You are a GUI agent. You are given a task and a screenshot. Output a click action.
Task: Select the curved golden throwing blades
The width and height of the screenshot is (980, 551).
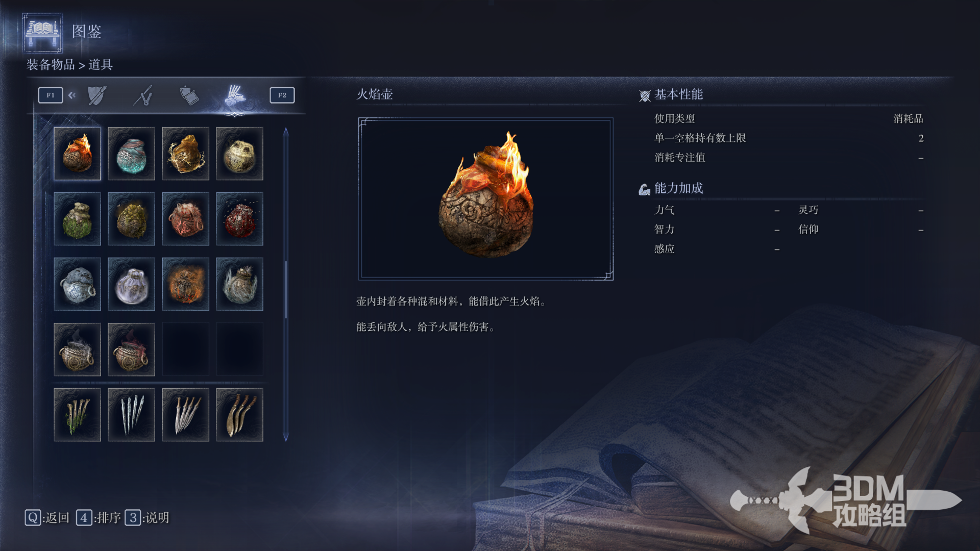pyautogui.click(x=239, y=415)
